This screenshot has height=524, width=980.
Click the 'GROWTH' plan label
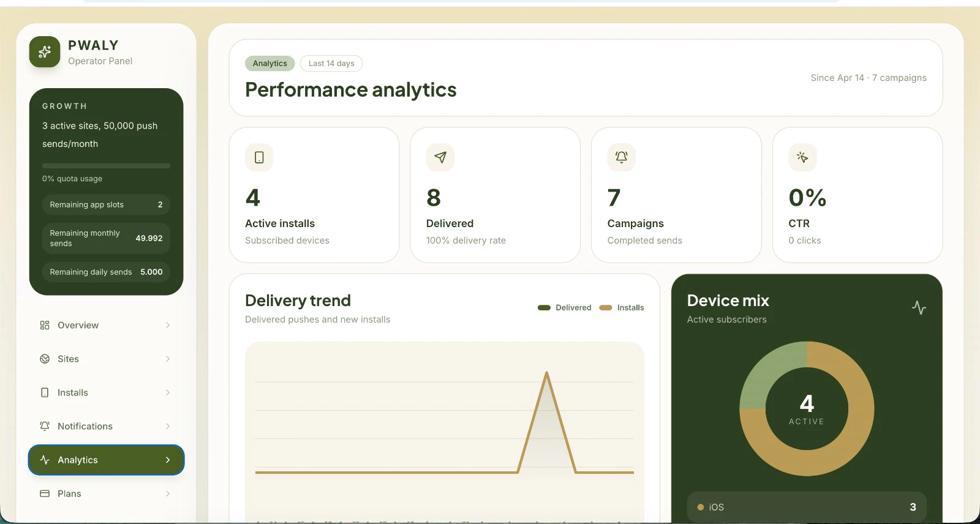[x=64, y=106]
